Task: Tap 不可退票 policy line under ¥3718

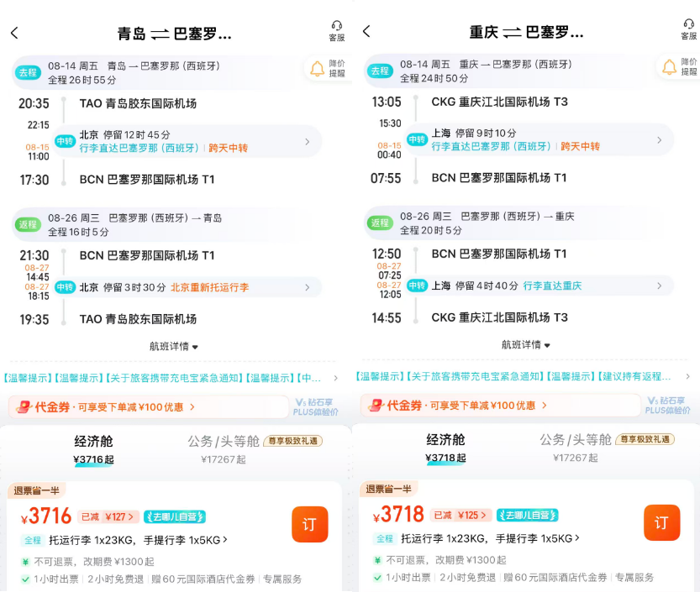Action: coord(446,560)
